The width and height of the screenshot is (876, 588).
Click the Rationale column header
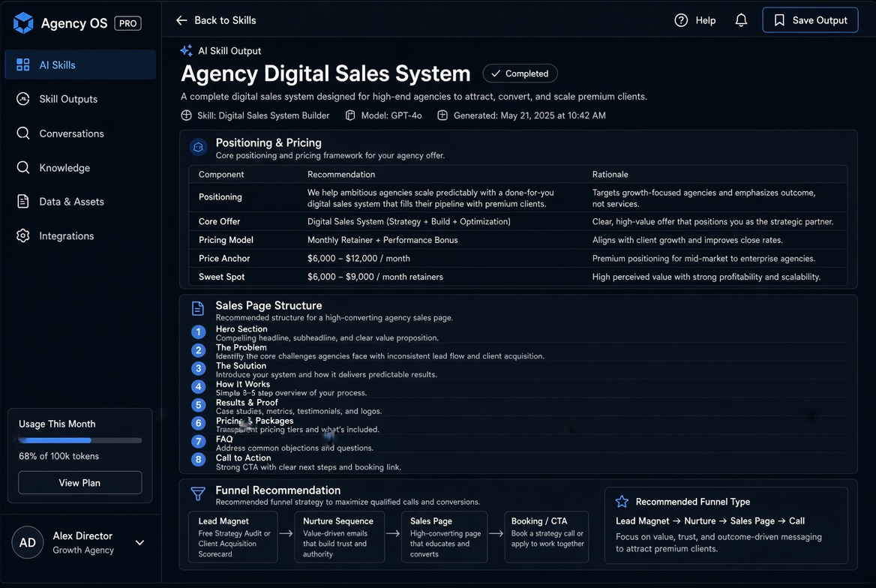(610, 175)
